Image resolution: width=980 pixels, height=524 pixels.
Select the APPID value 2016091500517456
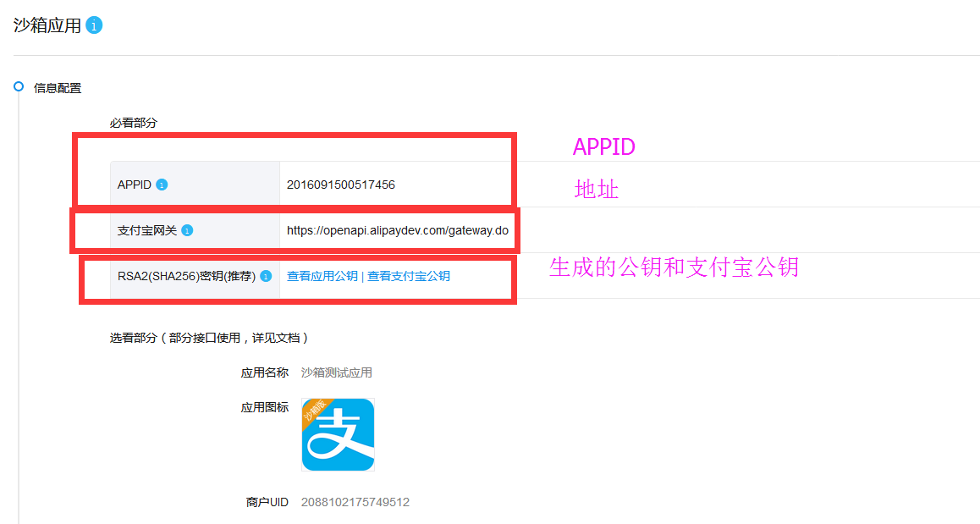click(340, 185)
